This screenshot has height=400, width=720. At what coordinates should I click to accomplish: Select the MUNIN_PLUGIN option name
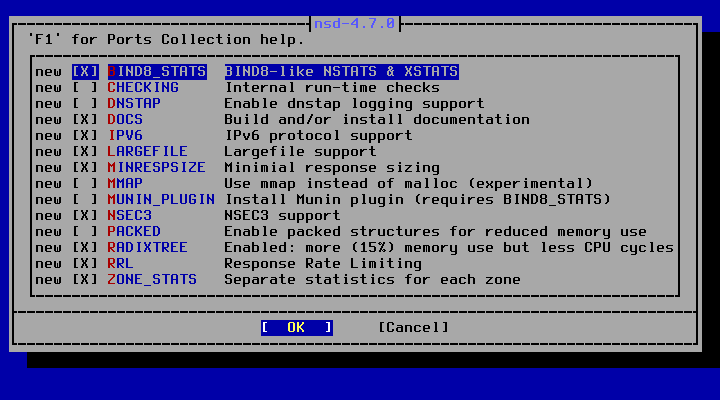(161, 200)
